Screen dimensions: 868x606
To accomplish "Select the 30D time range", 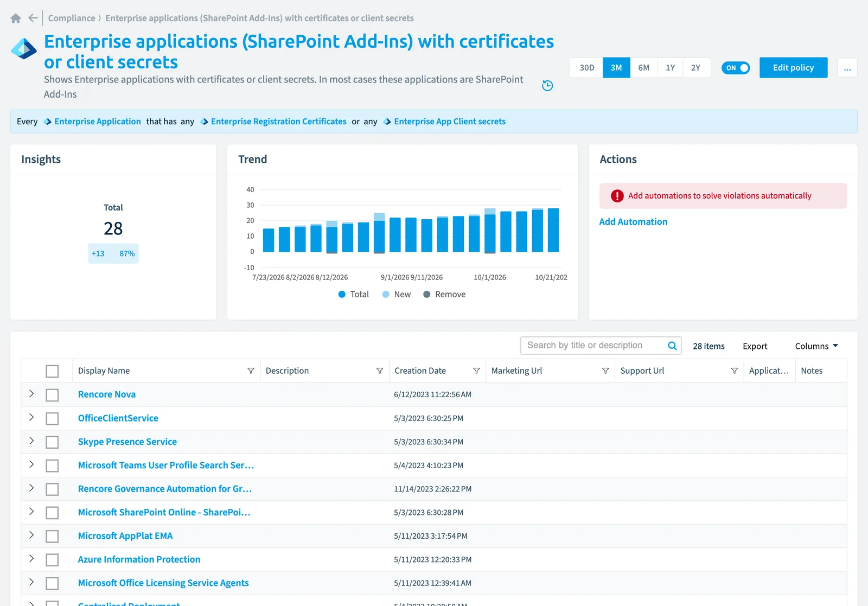I will 586,68.
